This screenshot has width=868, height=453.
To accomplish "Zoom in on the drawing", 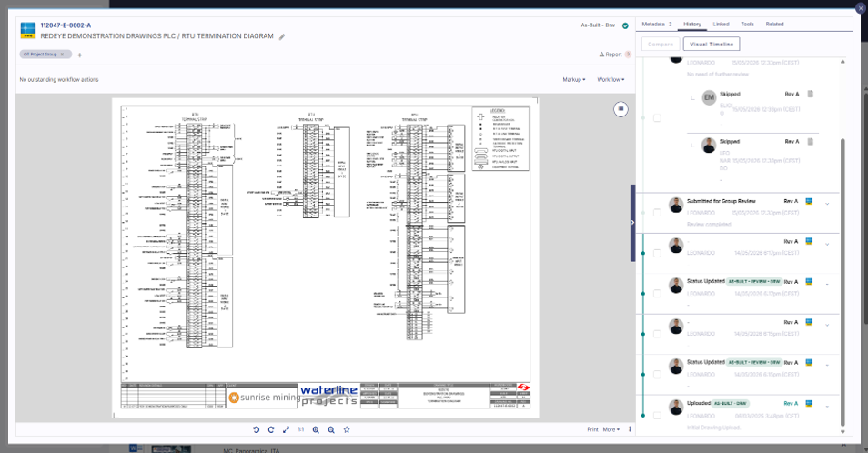I will point(316,429).
